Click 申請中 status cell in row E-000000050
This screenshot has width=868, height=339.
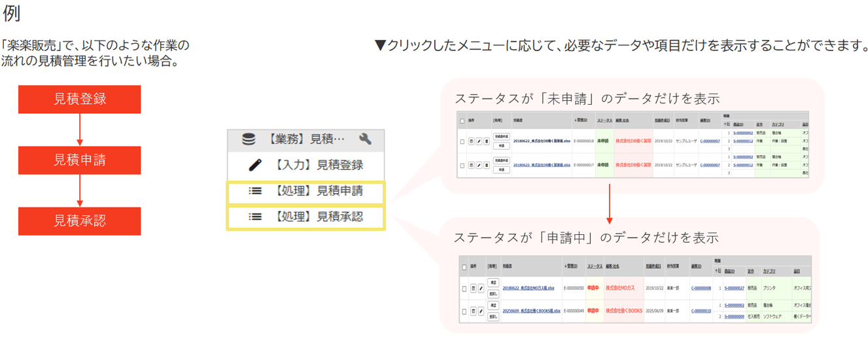coord(593,289)
